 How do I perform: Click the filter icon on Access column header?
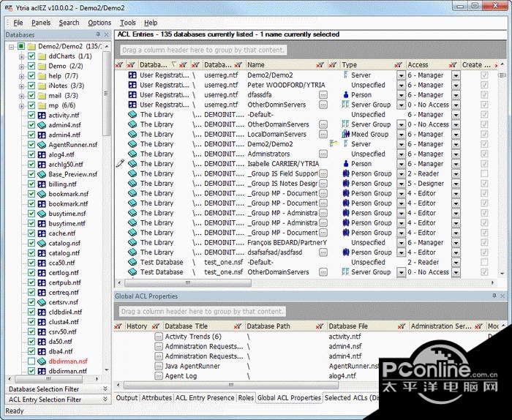(x=453, y=65)
